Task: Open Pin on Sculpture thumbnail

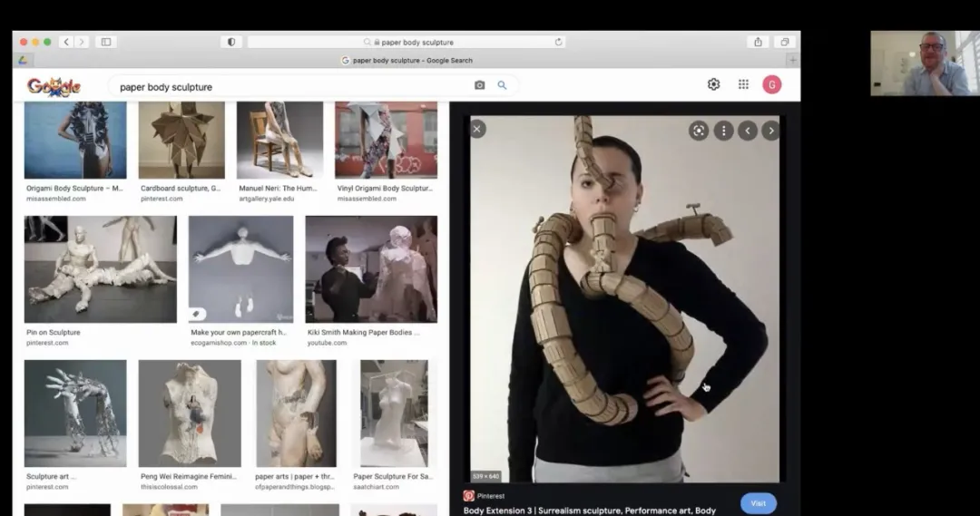Action: [101, 269]
